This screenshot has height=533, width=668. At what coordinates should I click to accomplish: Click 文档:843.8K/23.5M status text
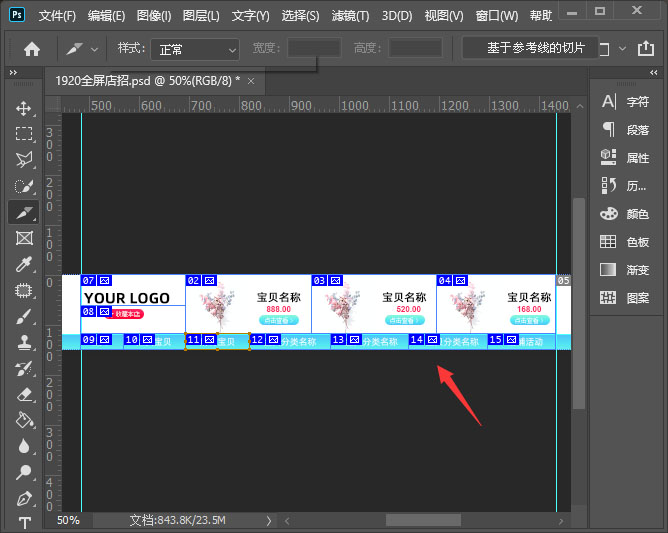coord(177,520)
